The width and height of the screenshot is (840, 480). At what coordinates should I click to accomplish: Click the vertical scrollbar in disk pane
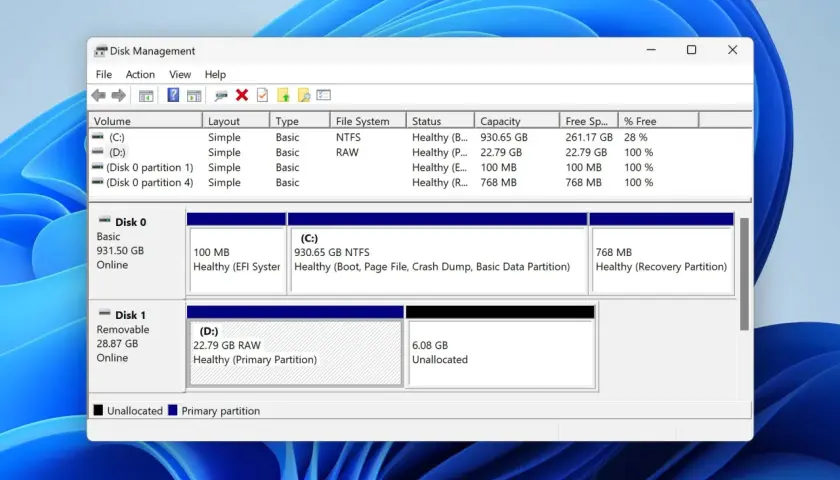pyautogui.click(x=744, y=274)
